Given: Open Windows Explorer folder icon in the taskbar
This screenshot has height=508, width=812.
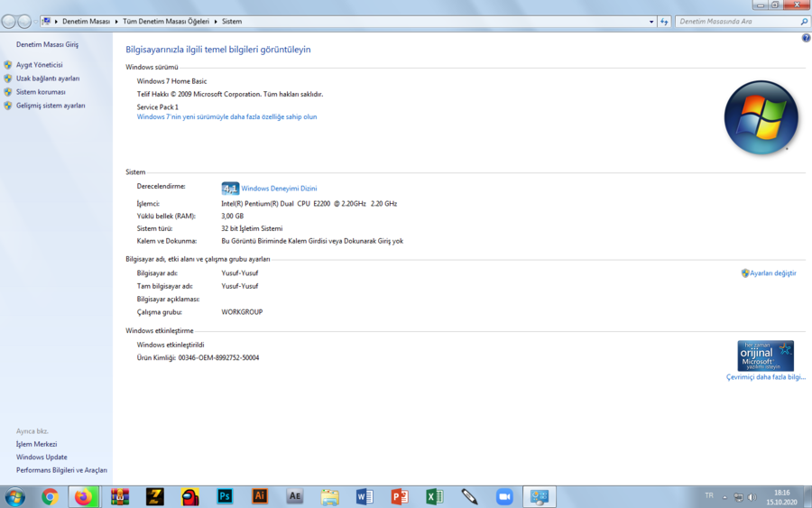Looking at the screenshot, I should [x=329, y=497].
